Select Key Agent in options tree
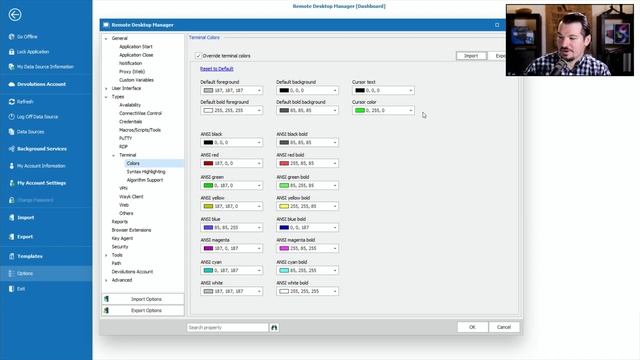The height and width of the screenshot is (360, 640). (122, 238)
